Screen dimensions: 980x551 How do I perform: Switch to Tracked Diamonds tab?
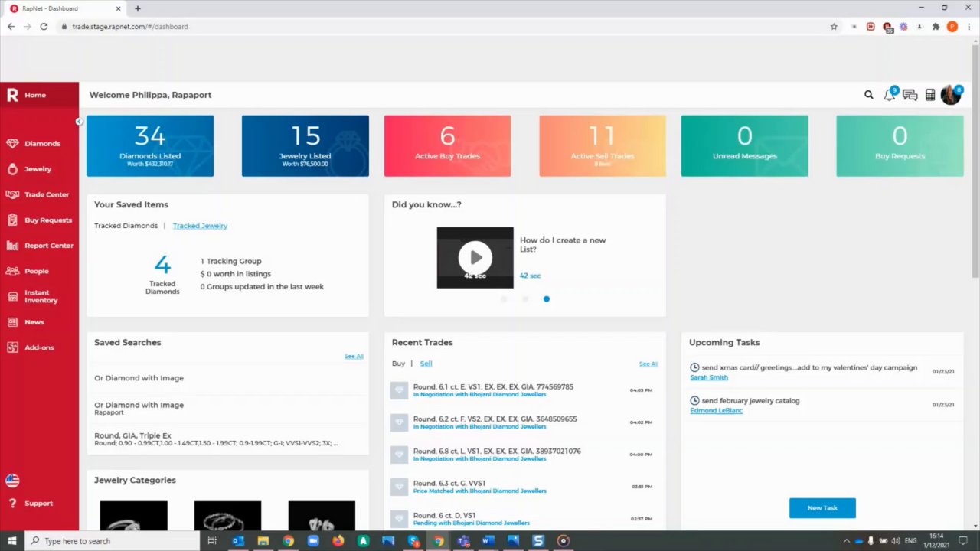click(126, 226)
